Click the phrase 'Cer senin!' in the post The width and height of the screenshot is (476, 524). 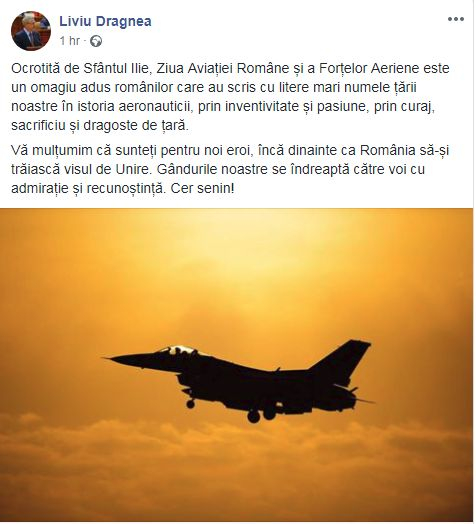coord(203,188)
